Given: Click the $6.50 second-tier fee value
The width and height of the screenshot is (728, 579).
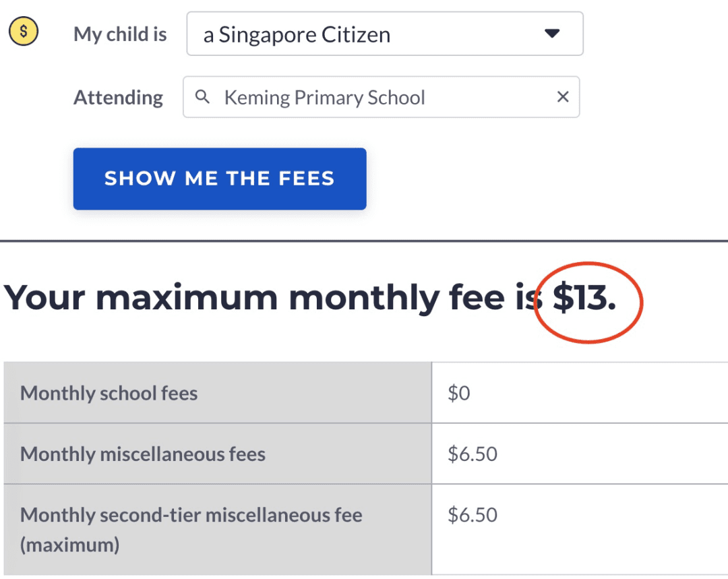Looking at the screenshot, I should pyautogui.click(x=473, y=515).
